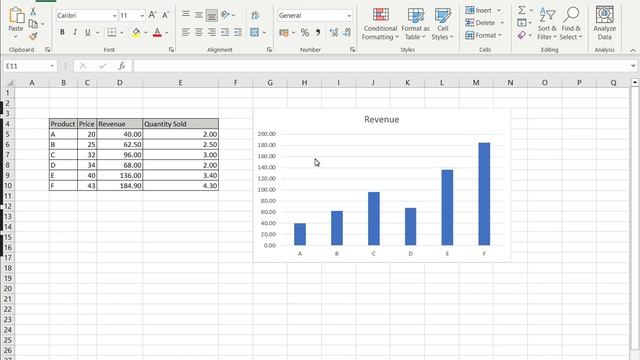The image size is (640, 360).
Task: Center text horizontally in cell
Action: point(199,32)
